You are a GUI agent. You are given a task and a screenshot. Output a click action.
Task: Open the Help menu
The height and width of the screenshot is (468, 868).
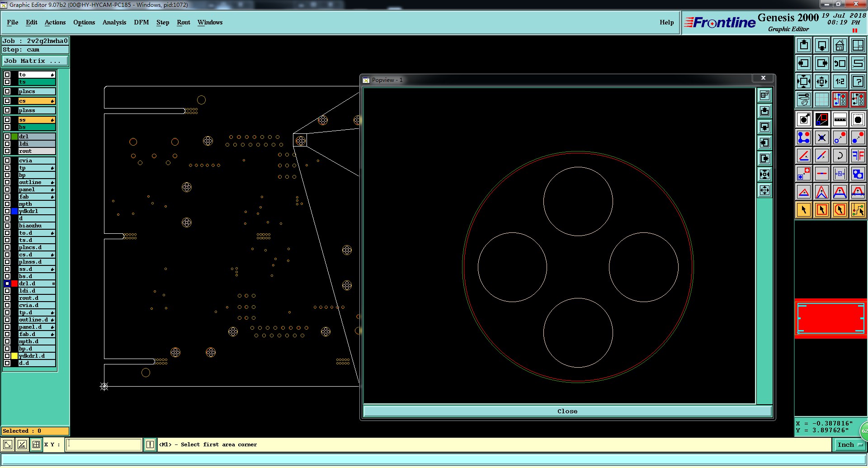coord(666,22)
